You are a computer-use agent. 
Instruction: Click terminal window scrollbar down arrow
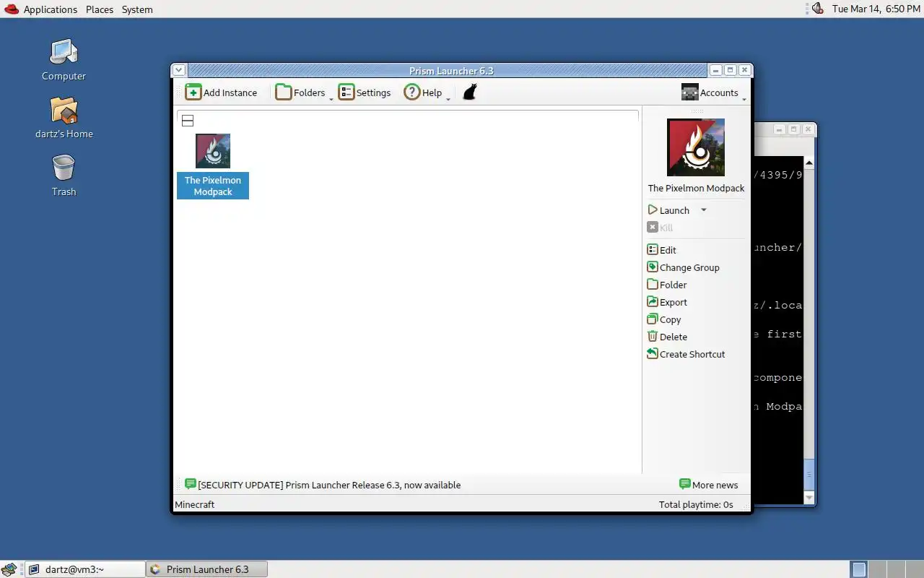point(808,498)
